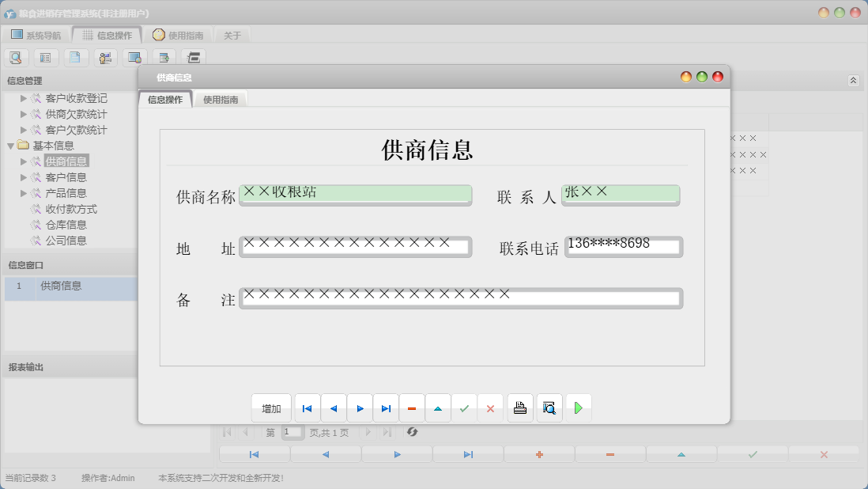The image size is (868, 489).
Task: Go to first record in 供商信息 dialog
Action: [308, 408]
